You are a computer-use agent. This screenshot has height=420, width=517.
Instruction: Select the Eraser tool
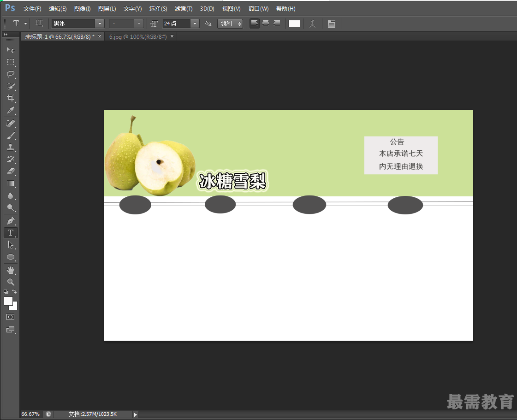coord(11,172)
